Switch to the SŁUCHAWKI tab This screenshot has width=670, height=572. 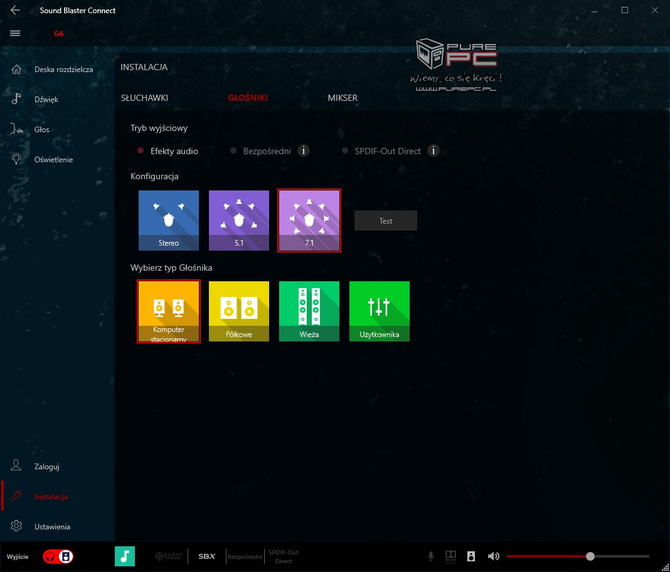[144, 98]
